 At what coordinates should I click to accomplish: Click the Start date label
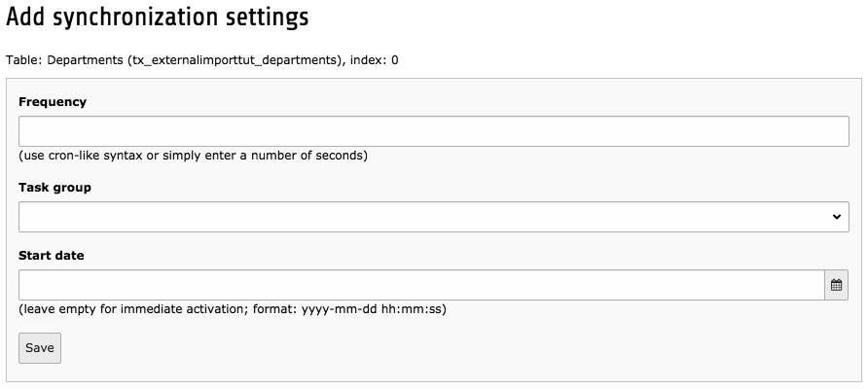[x=52, y=255]
